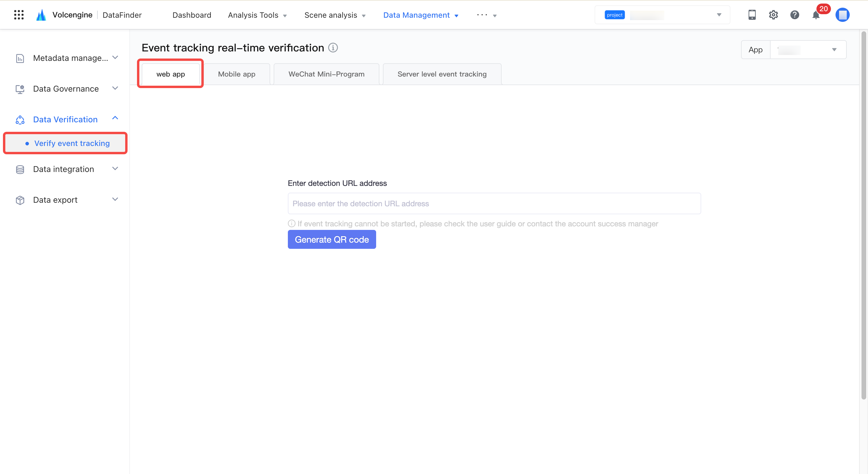Viewport: 868px width, 474px height.
Task: Open the help question mark icon
Action: 794,15
